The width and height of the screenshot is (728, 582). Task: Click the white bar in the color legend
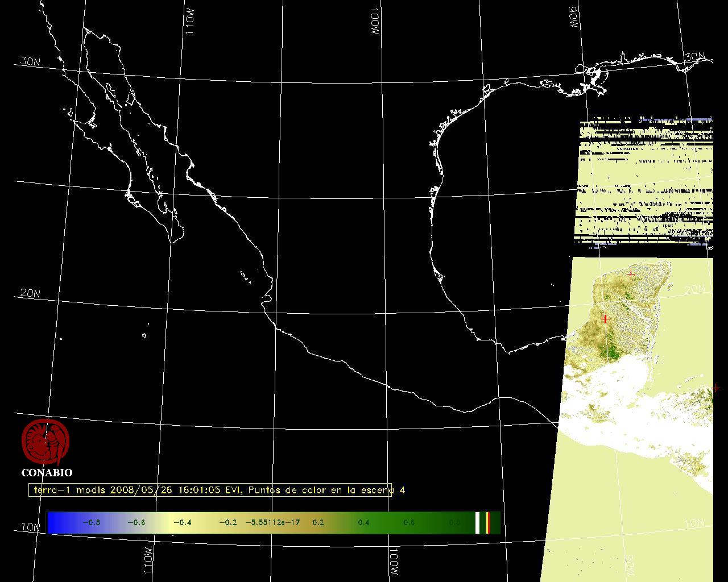pyautogui.click(x=478, y=522)
